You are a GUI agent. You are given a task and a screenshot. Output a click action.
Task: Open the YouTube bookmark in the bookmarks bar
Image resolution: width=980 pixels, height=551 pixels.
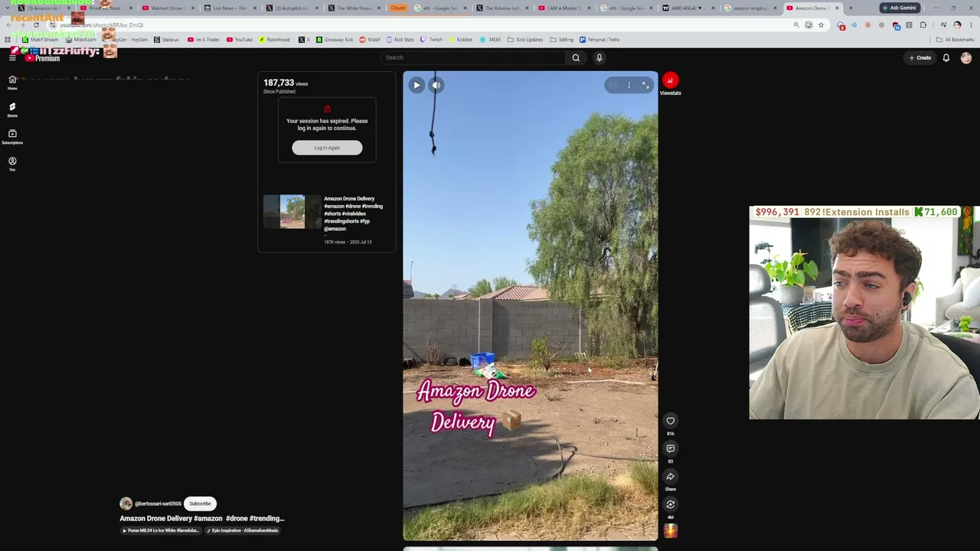pyautogui.click(x=240, y=40)
